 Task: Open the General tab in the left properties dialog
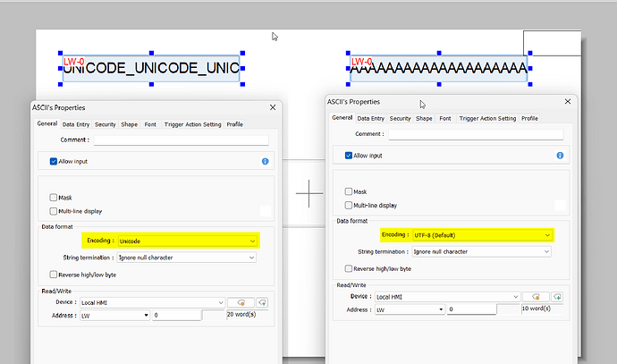pos(47,123)
